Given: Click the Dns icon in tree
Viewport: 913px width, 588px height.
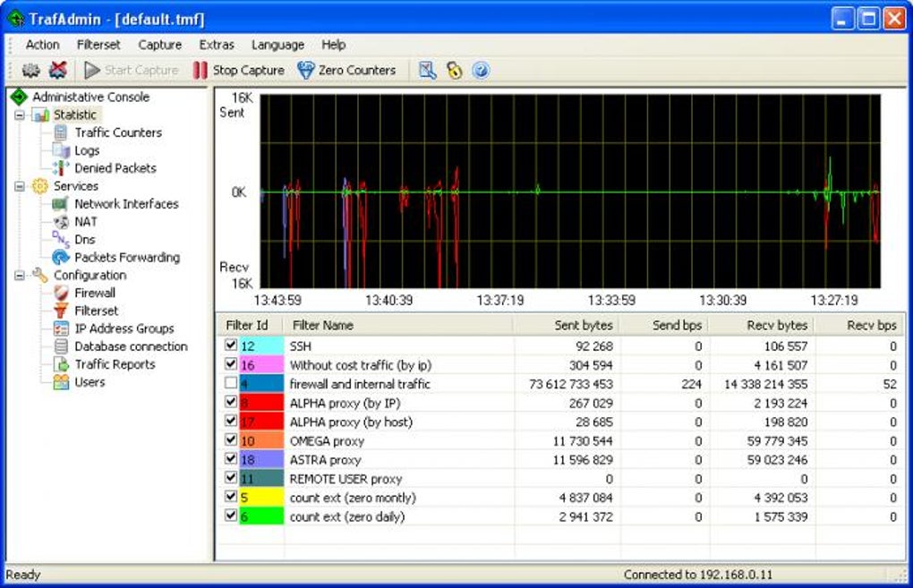Looking at the screenshot, I should tap(61, 239).
